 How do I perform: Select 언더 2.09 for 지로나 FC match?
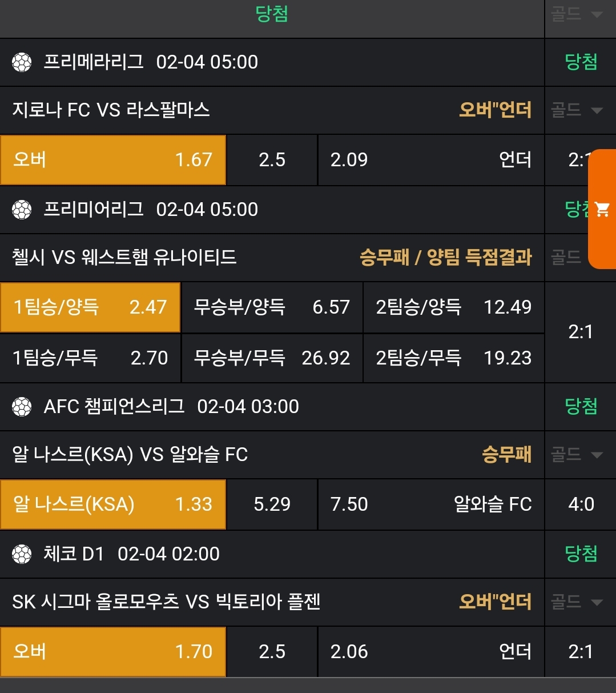[x=430, y=160]
